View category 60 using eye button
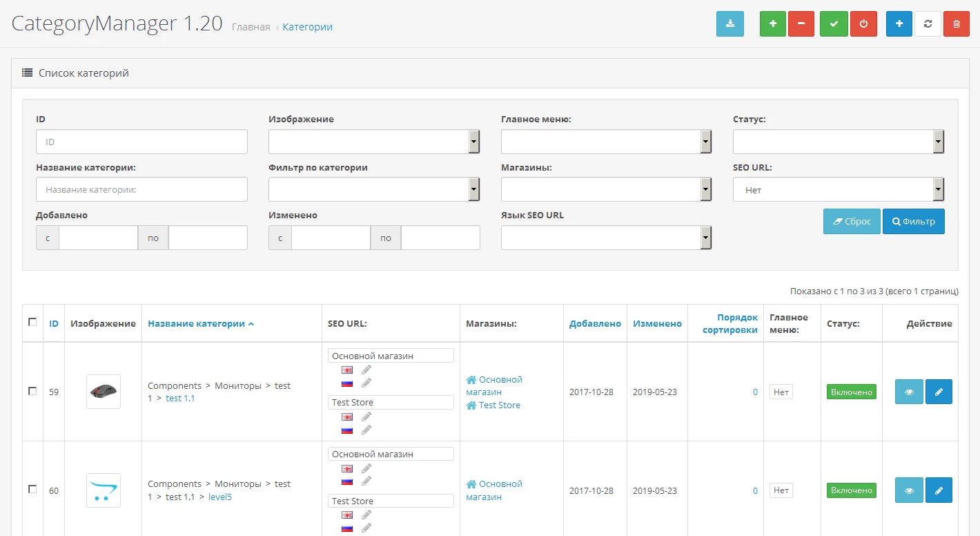The width and height of the screenshot is (980, 536). [909, 490]
